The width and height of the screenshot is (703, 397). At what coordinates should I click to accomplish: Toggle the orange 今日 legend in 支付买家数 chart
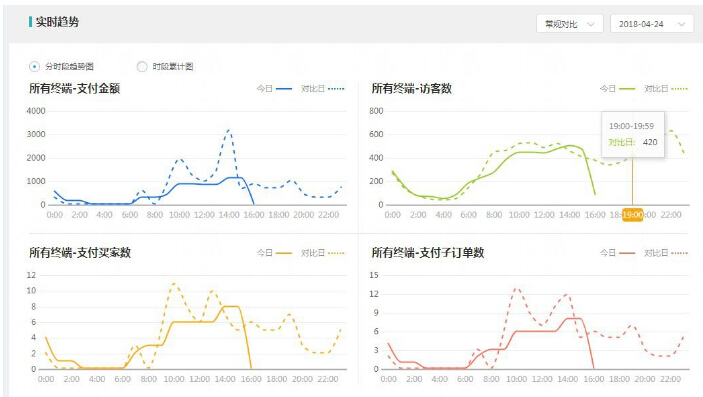pos(274,253)
